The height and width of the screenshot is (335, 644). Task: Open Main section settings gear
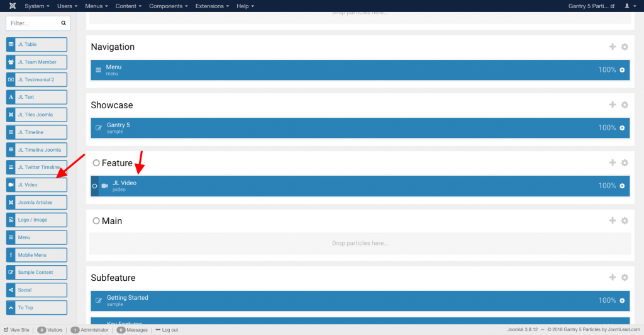[x=625, y=221]
